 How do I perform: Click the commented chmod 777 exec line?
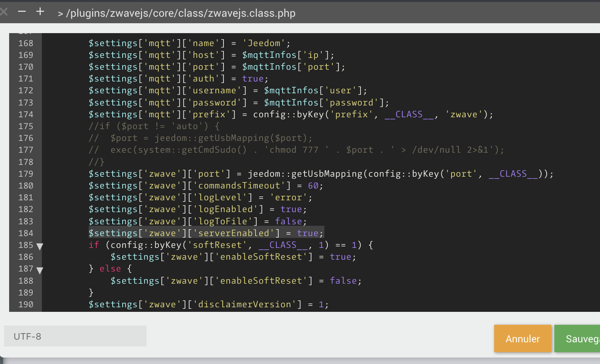[297, 150]
